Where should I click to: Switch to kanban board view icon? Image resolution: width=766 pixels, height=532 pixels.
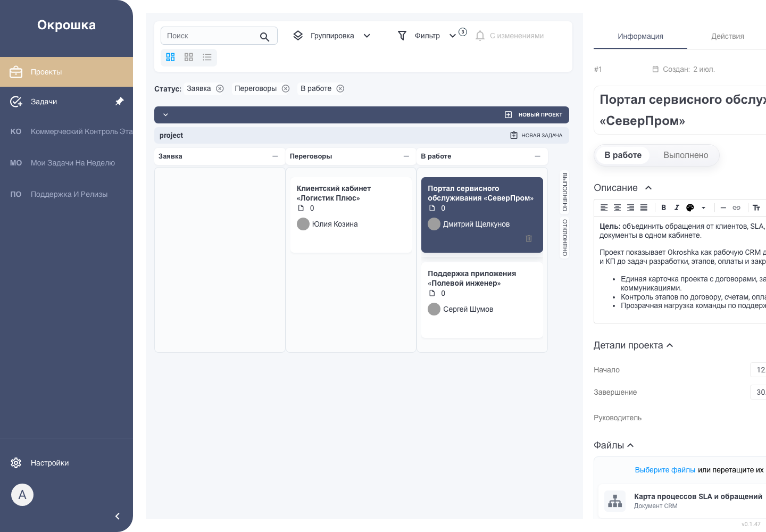(x=170, y=57)
